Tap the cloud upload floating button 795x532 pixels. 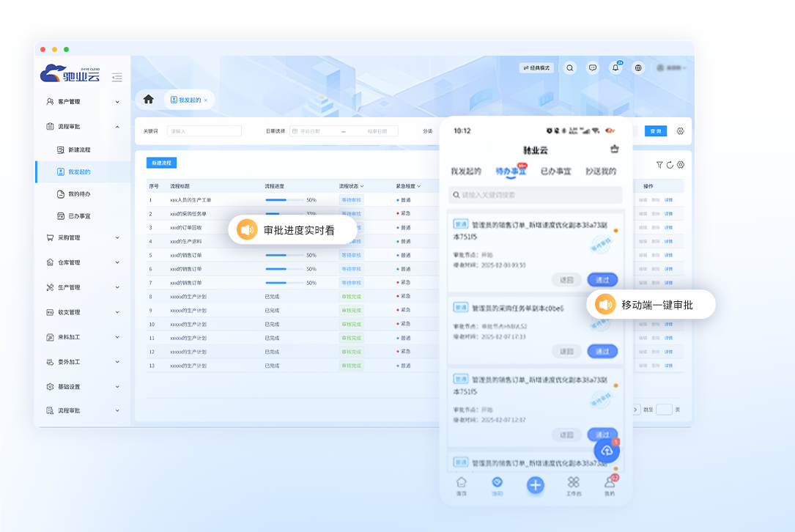click(607, 451)
